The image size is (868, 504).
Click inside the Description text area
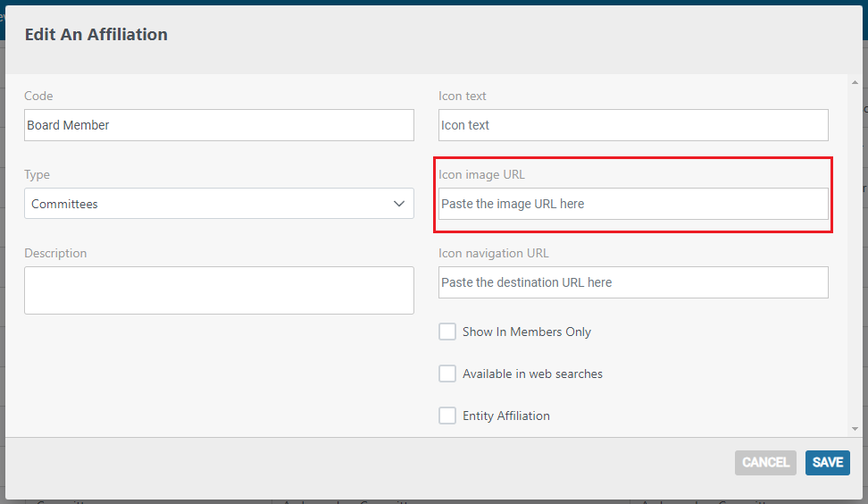[x=219, y=290]
